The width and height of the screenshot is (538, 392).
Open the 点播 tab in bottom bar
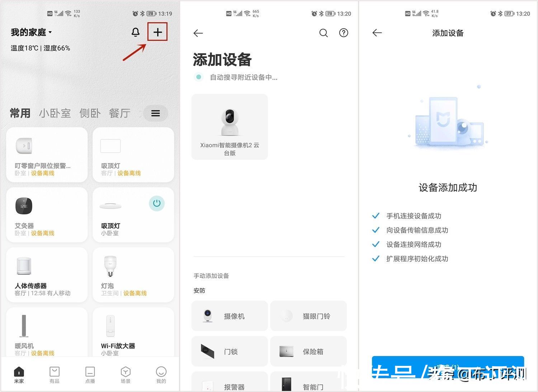[x=90, y=375]
